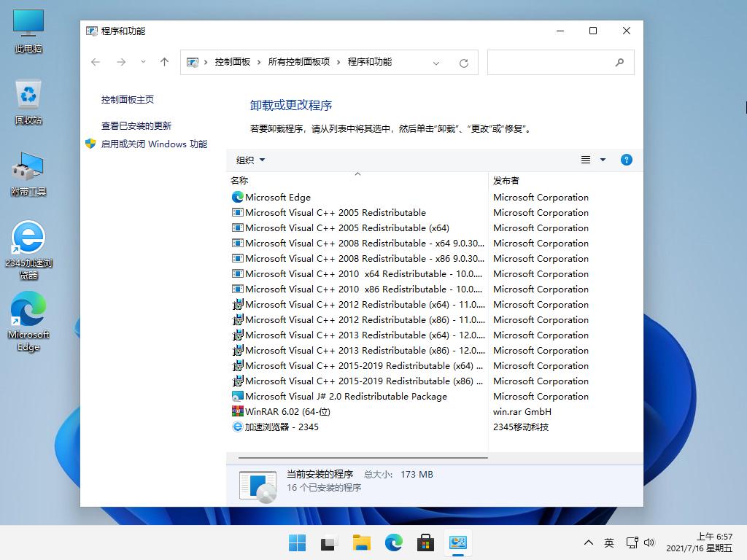Open recent locations dropdown chevron
The height and width of the screenshot is (560, 747).
143,62
